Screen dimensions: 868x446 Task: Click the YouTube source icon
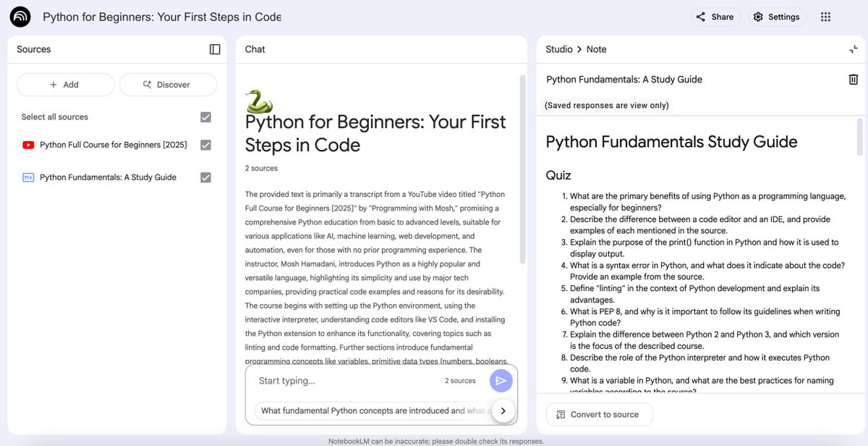[28, 145]
